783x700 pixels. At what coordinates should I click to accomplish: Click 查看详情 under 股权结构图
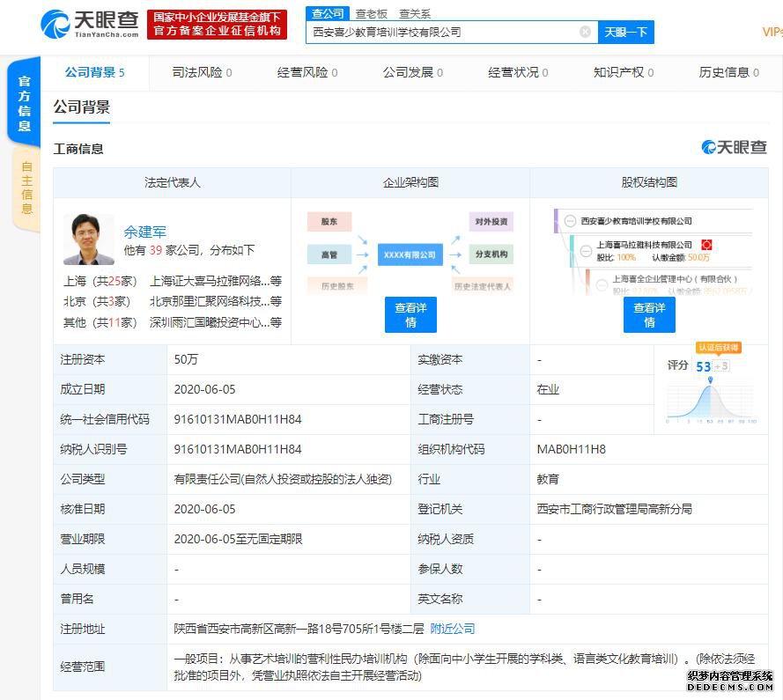coord(649,315)
